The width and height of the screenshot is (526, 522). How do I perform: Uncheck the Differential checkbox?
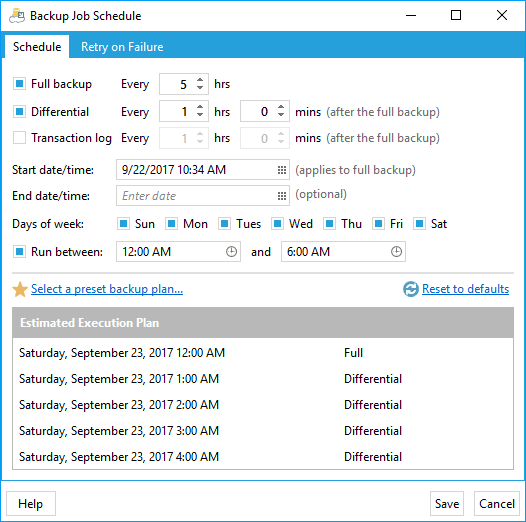pyautogui.click(x=19, y=111)
